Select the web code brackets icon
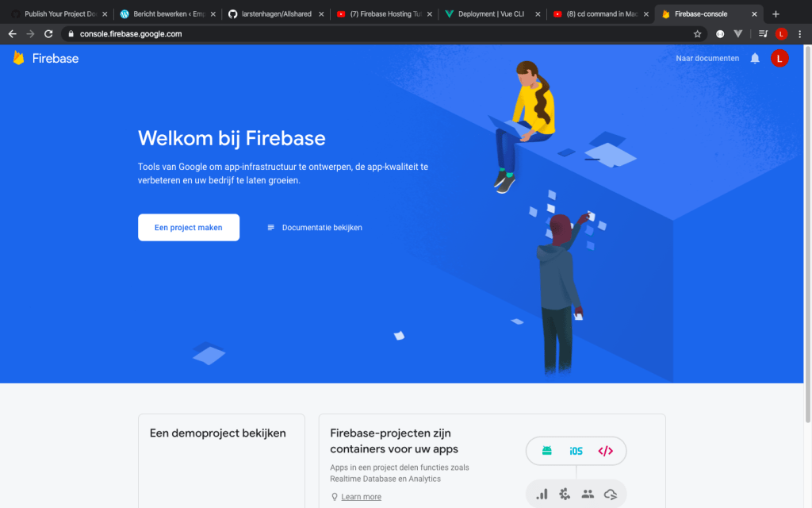 [605, 451]
